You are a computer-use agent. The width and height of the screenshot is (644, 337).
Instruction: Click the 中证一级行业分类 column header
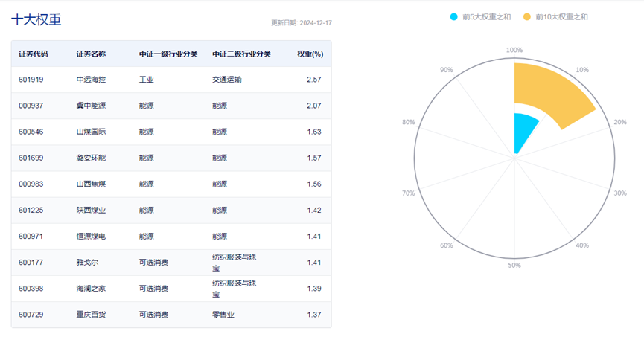(168, 54)
